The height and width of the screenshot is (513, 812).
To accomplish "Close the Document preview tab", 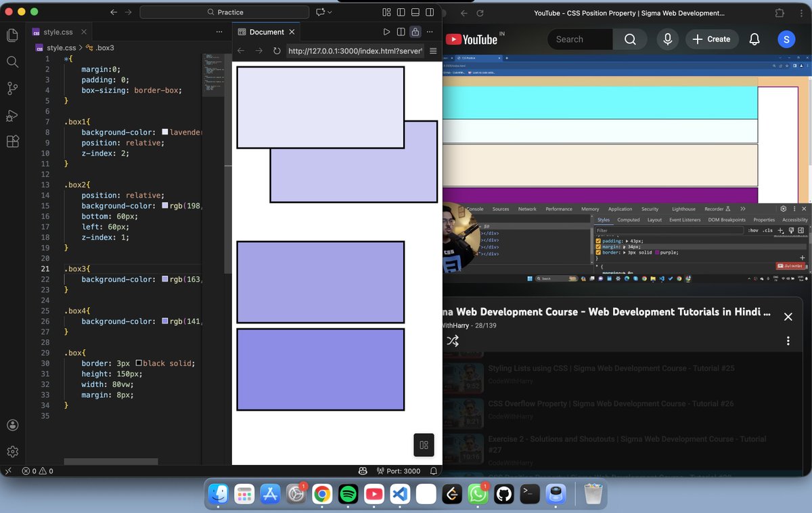I will coord(292,32).
